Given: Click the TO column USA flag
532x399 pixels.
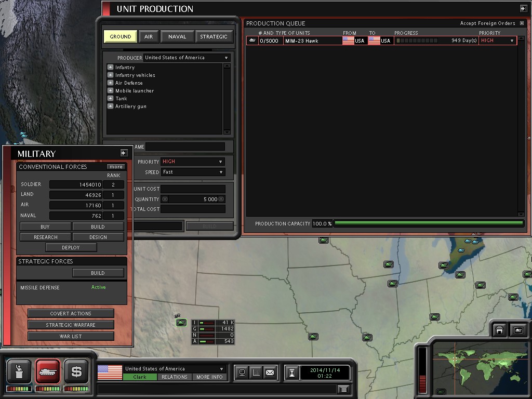Looking at the screenshot, I should coord(374,41).
